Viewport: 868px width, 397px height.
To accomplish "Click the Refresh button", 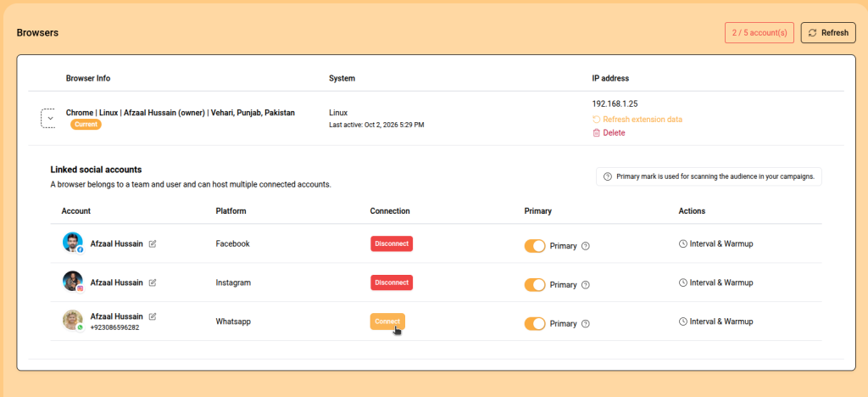I will click(x=828, y=33).
